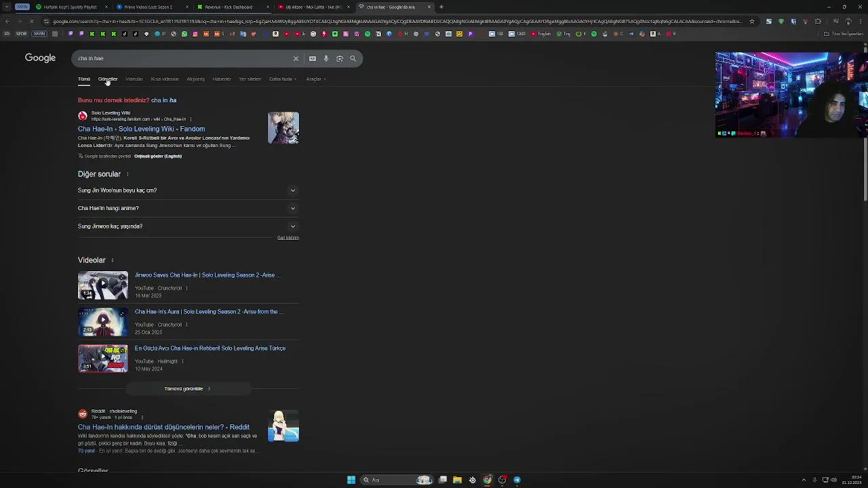Start voice search with the microphone icon
The image size is (868, 488).
tap(326, 58)
